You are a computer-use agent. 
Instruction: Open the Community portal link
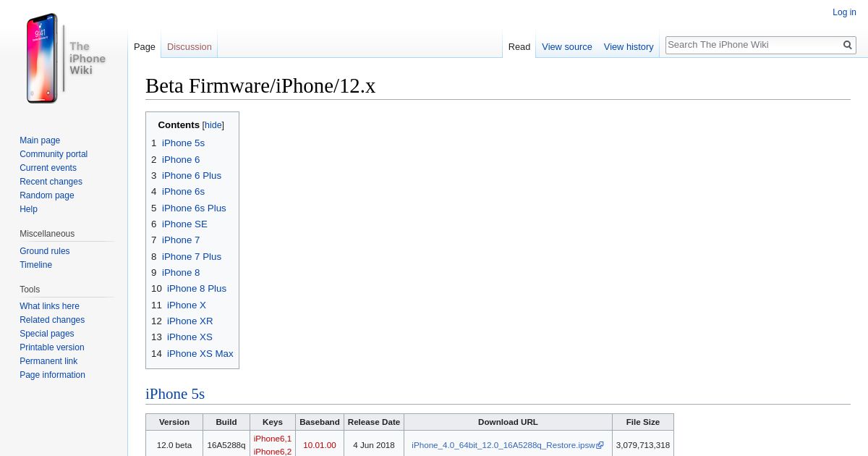[54, 154]
